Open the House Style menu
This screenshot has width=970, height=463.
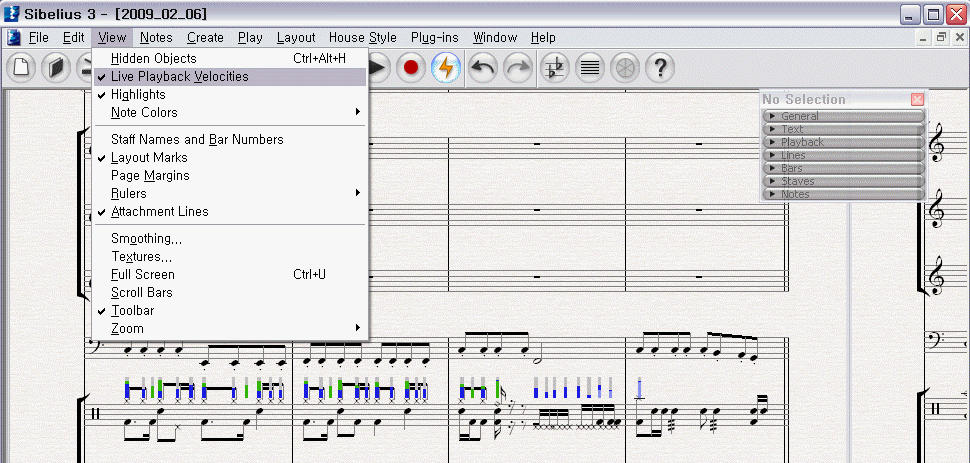click(362, 38)
